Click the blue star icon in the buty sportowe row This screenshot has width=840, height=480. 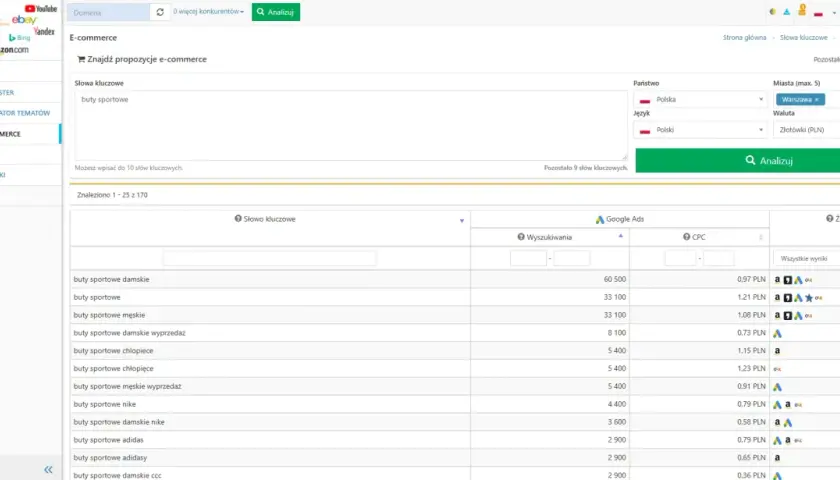coord(808,298)
